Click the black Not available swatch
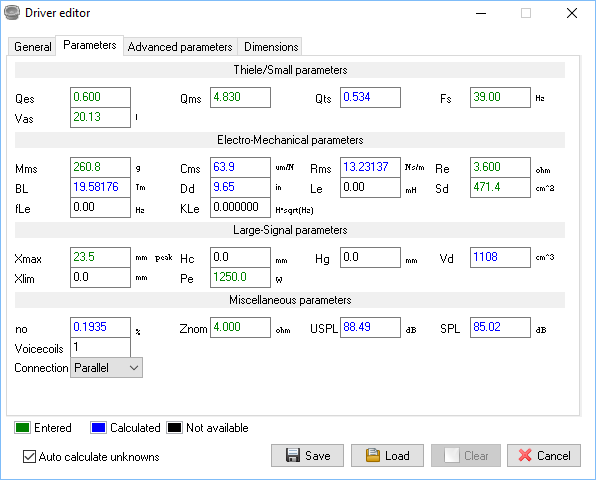 [174, 428]
